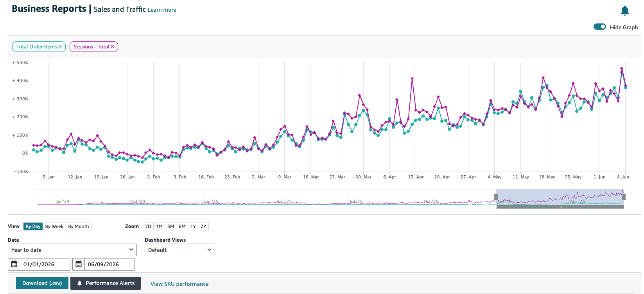Click the 06/09/2026 end date field
The height and width of the screenshot is (294, 644).
[x=109, y=264]
